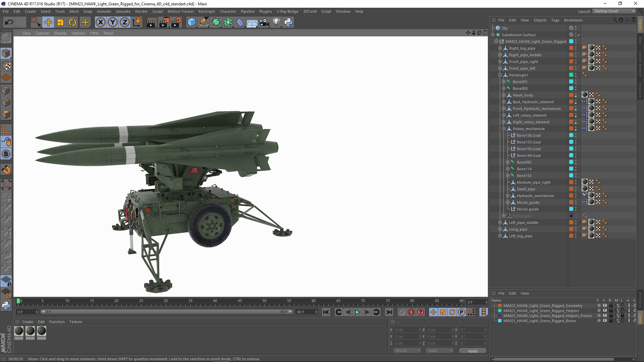Select Bone136.Goal in object tree

point(528,135)
